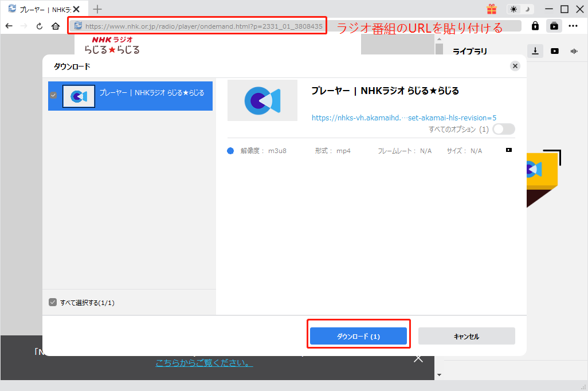This screenshot has width=588, height=391.
Task: Click the page scrollbar down arrow
Action: [x=439, y=374]
